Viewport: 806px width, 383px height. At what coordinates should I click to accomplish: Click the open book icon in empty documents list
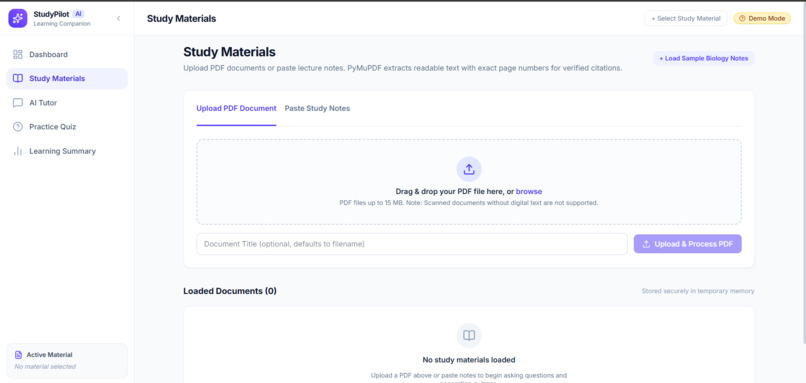[x=469, y=336]
